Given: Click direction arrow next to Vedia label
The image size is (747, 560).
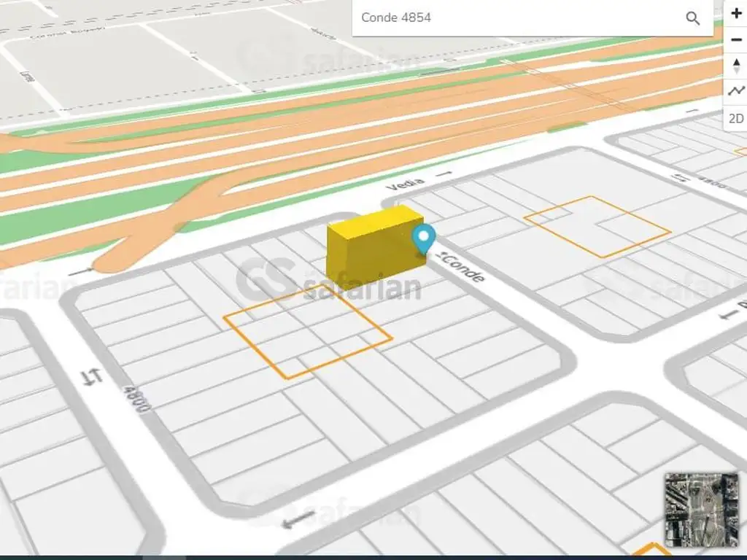Looking at the screenshot, I should [x=444, y=174].
